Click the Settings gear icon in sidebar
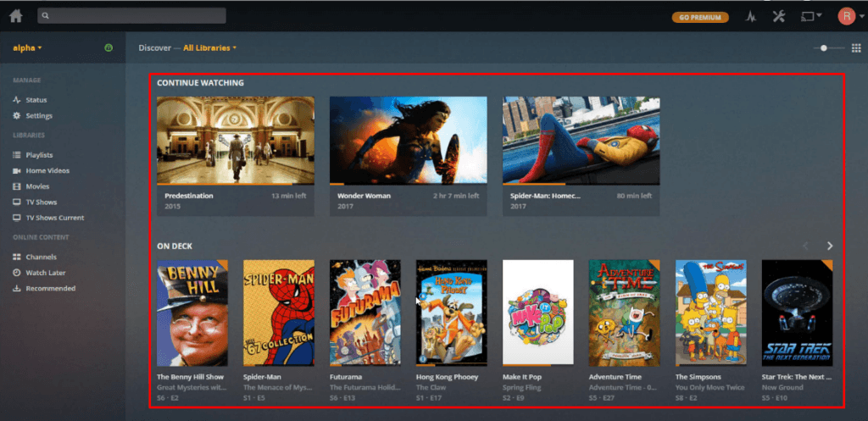The image size is (868, 421). click(x=17, y=115)
